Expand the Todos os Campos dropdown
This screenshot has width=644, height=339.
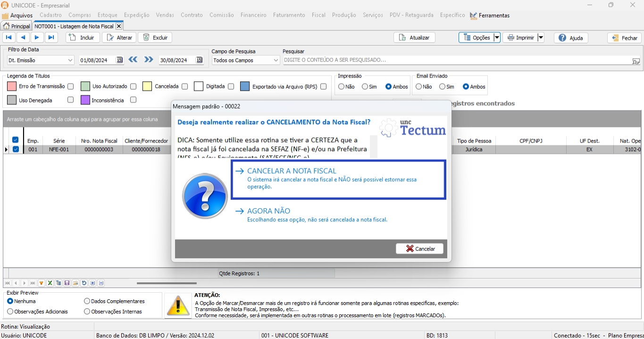click(x=276, y=60)
